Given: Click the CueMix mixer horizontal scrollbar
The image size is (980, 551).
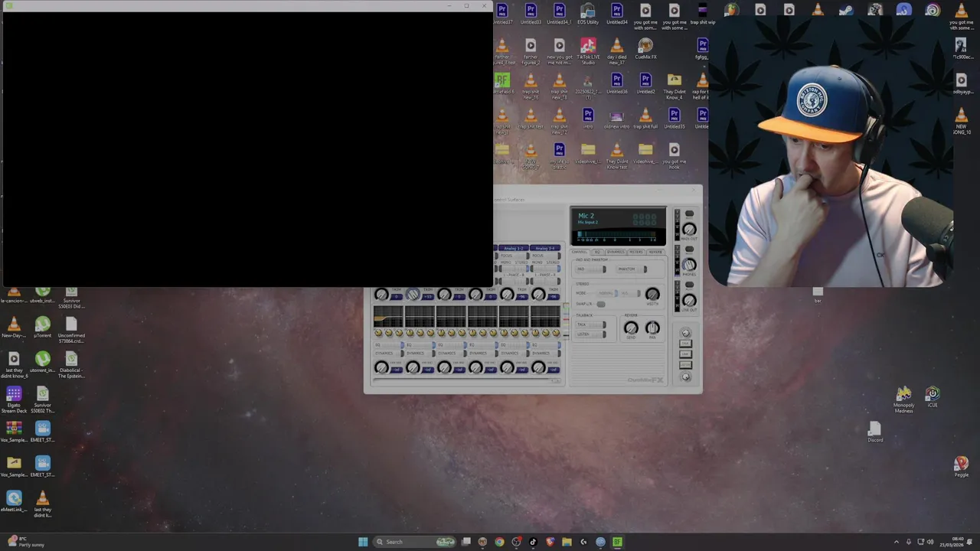Looking at the screenshot, I should pos(467,380).
